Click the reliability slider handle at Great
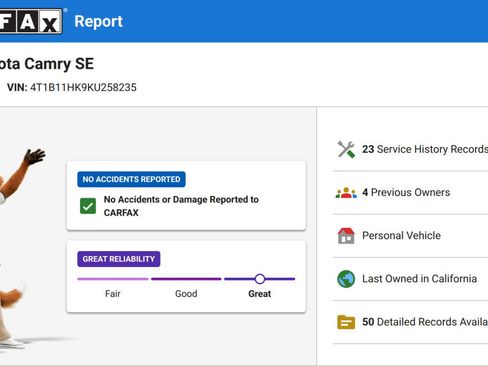 click(x=260, y=279)
